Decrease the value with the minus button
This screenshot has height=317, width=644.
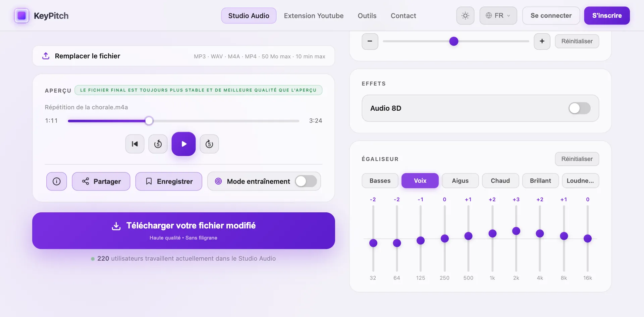pos(370,41)
